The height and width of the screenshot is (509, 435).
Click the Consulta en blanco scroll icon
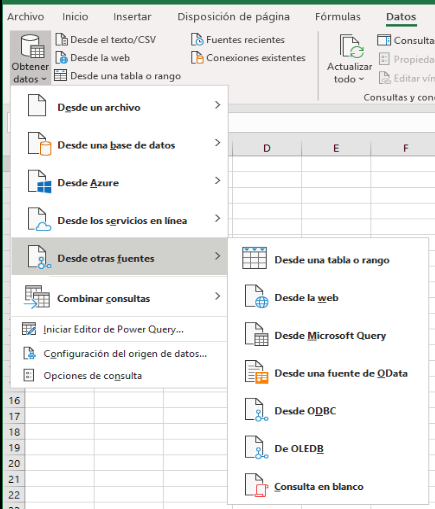[257, 485]
